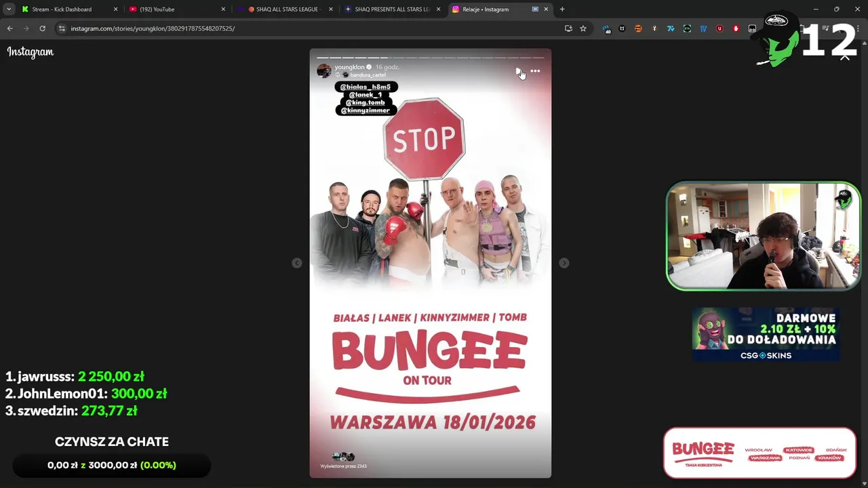Open the red stop-hand adblock extension
The height and width of the screenshot is (488, 868).
[x=736, y=28]
